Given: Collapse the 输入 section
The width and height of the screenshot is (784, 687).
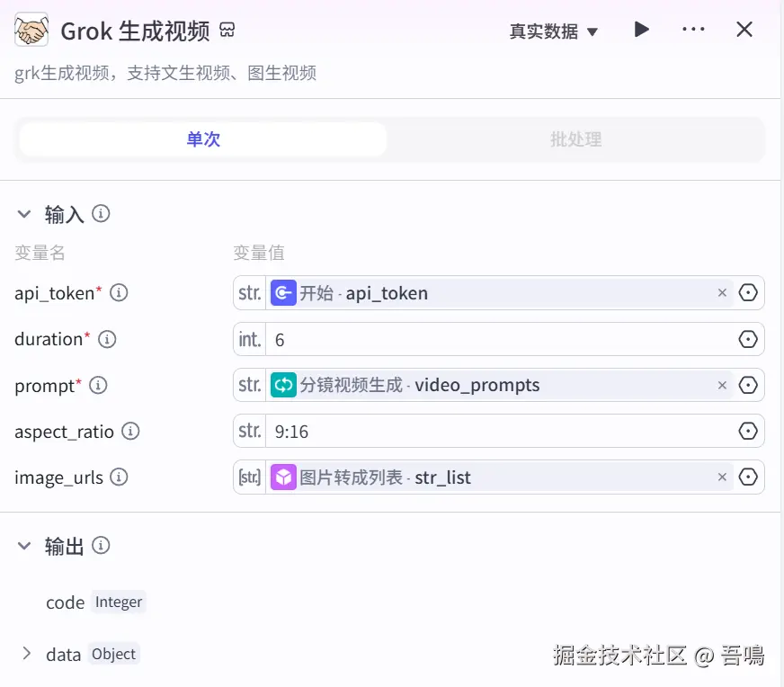Looking at the screenshot, I should point(24,214).
